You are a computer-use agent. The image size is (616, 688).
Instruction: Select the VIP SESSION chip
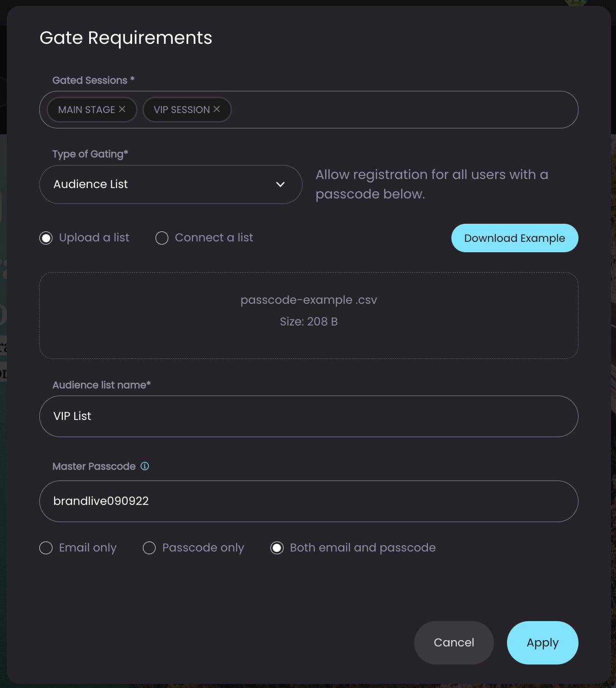[x=182, y=110]
